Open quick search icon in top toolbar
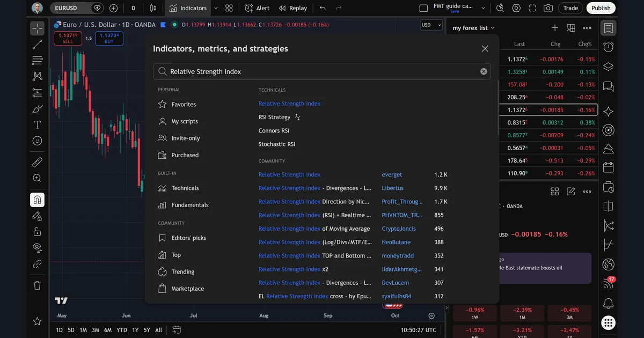This screenshot has height=338, width=644. (x=500, y=8)
